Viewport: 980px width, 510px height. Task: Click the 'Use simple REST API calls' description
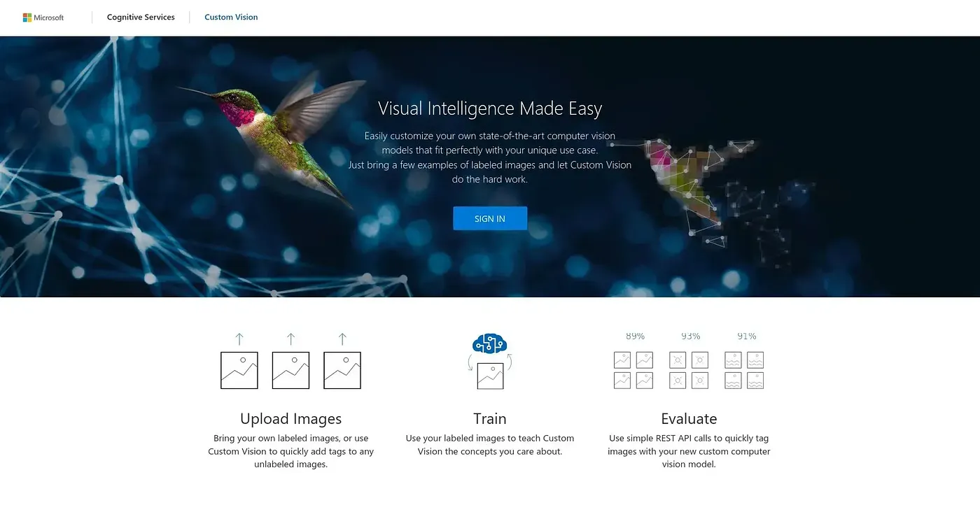(689, 451)
